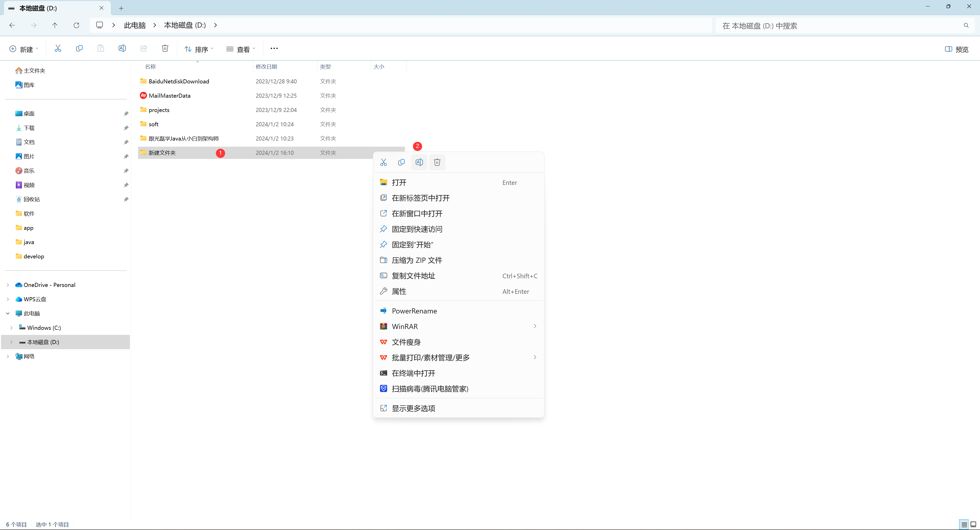Viewport: 980px width, 530px height.
Task: Sort by the 名称 column header
Action: 151,67
